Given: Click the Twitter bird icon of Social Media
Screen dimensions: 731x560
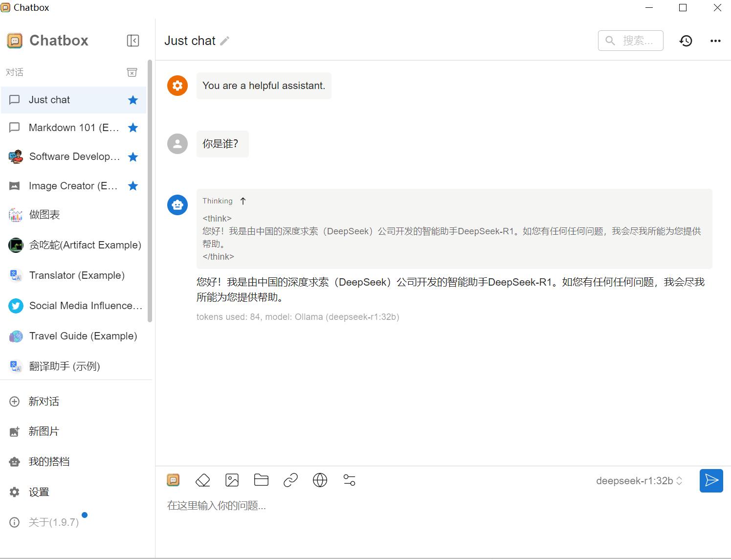Looking at the screenshot, I should 16,306.
